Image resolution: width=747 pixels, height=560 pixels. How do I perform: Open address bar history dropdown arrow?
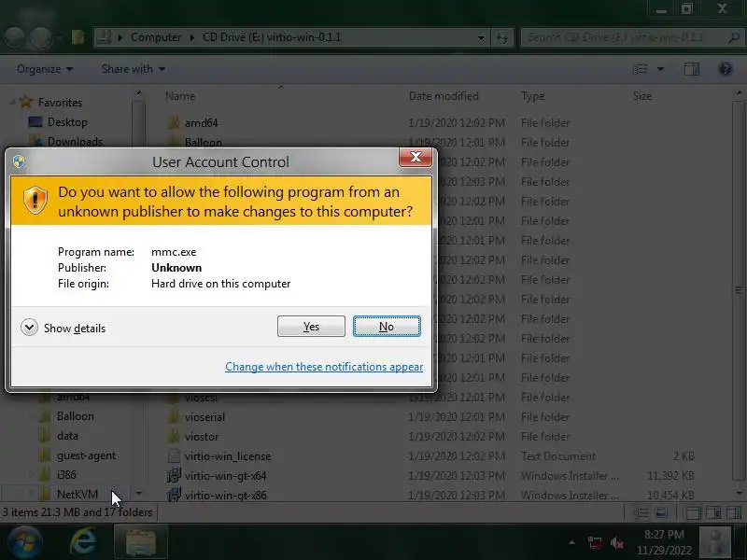(x=481, y=37)
